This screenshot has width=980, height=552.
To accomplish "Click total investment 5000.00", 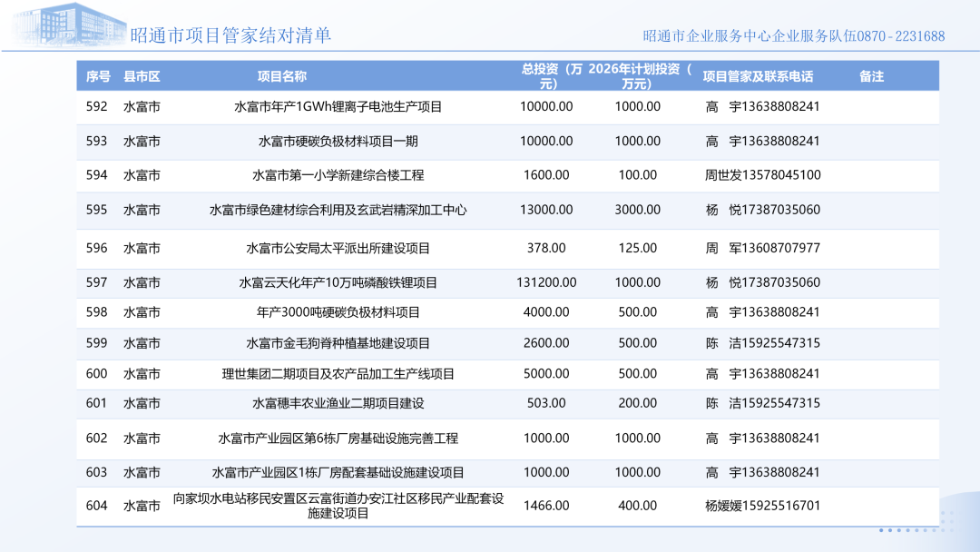I will pyautogui.click(x=546, y=374).
